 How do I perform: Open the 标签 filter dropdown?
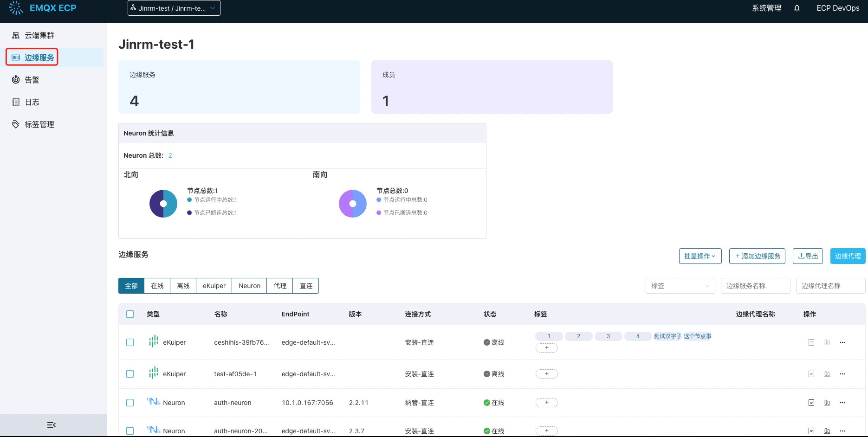[680, 286]
